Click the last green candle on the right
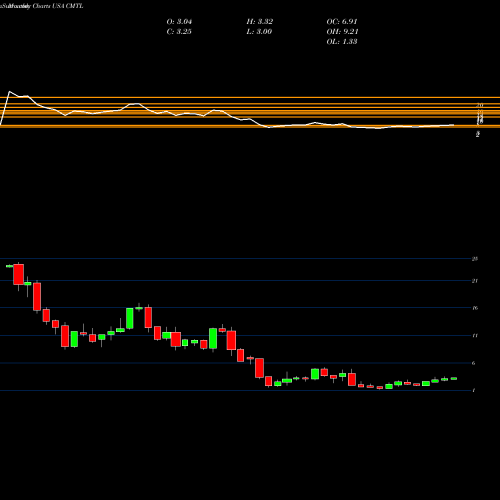Image resolution: width=500 pixels, height=500 pixels. pyautogui.click(x=454, y=378)
